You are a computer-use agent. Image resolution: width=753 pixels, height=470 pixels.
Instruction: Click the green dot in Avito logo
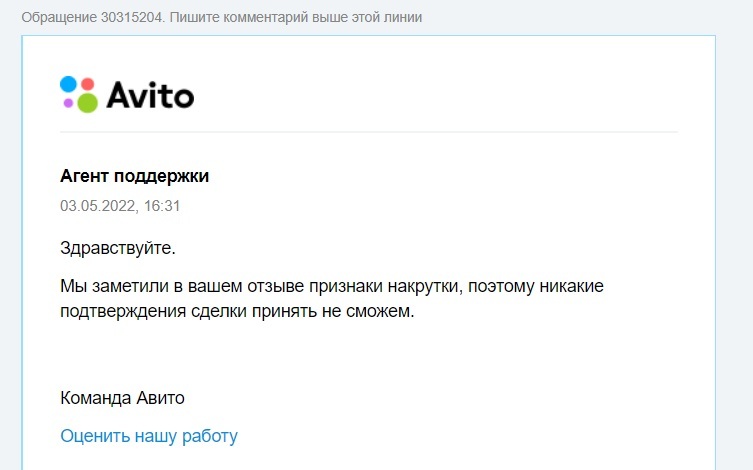click(87, 102)
